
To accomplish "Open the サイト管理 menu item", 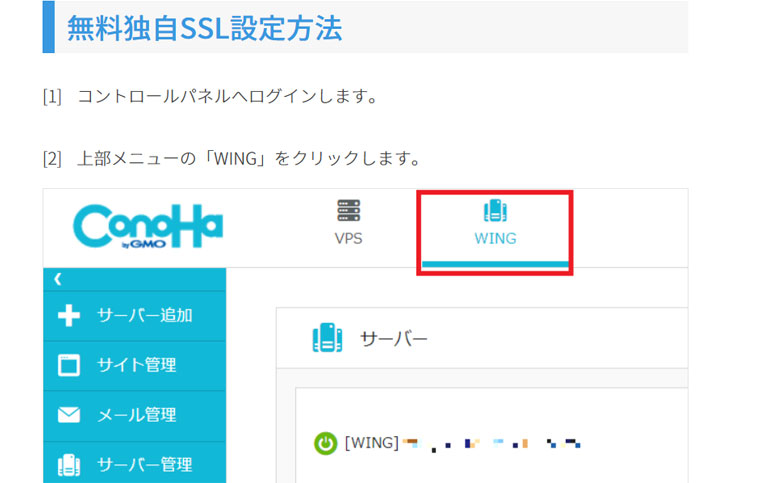I will pos(135,366).
